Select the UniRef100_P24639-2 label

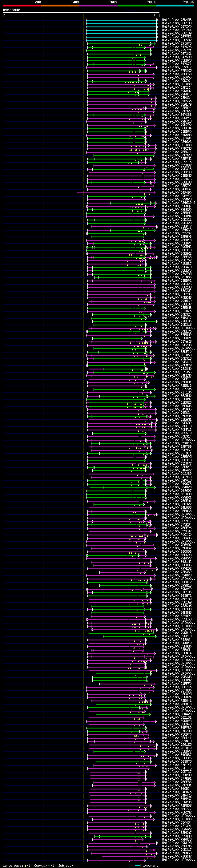click(x=179, y=203)
